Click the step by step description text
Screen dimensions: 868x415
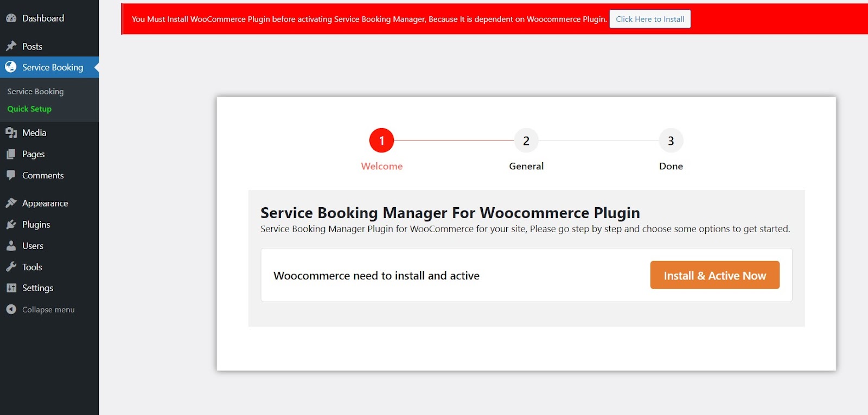pyautogui.click(x=525, y=229)
